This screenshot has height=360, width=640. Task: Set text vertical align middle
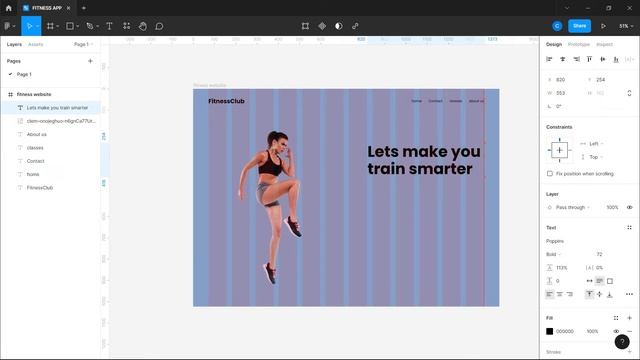[600, 294]
